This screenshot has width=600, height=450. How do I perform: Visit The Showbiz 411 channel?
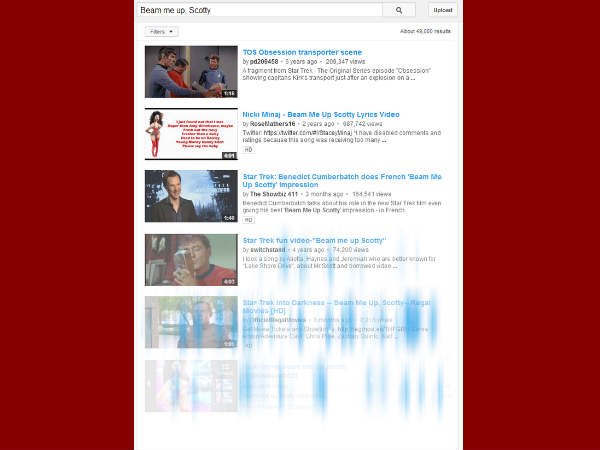[x=275, y=195]
